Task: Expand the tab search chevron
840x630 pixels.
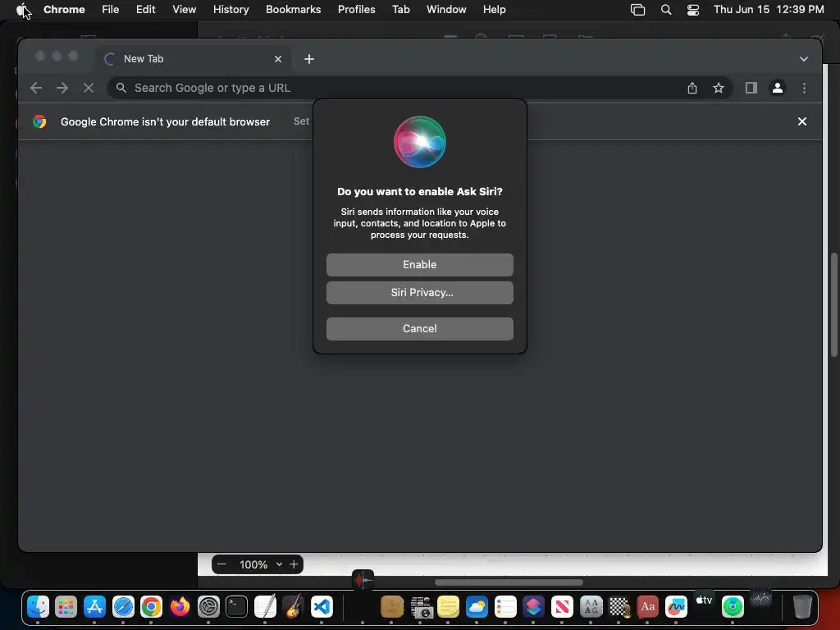Action: tap(804, 59)
